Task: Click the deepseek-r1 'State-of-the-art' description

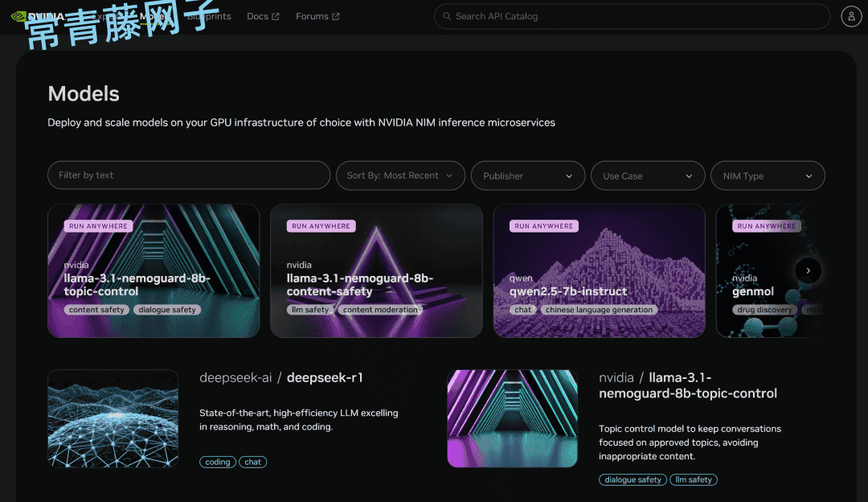Action: coord(299,420)
